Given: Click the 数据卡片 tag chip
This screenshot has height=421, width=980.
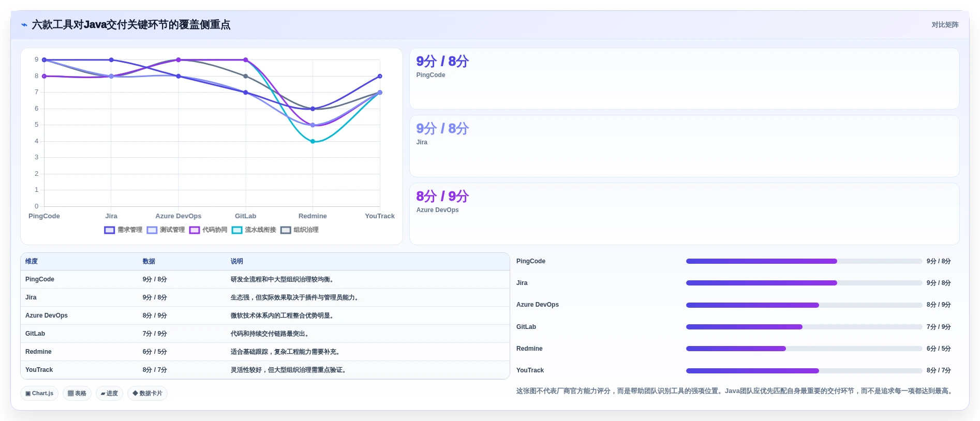Looking at the screenshot, I should pyautogui.click(x=147, y=394).
